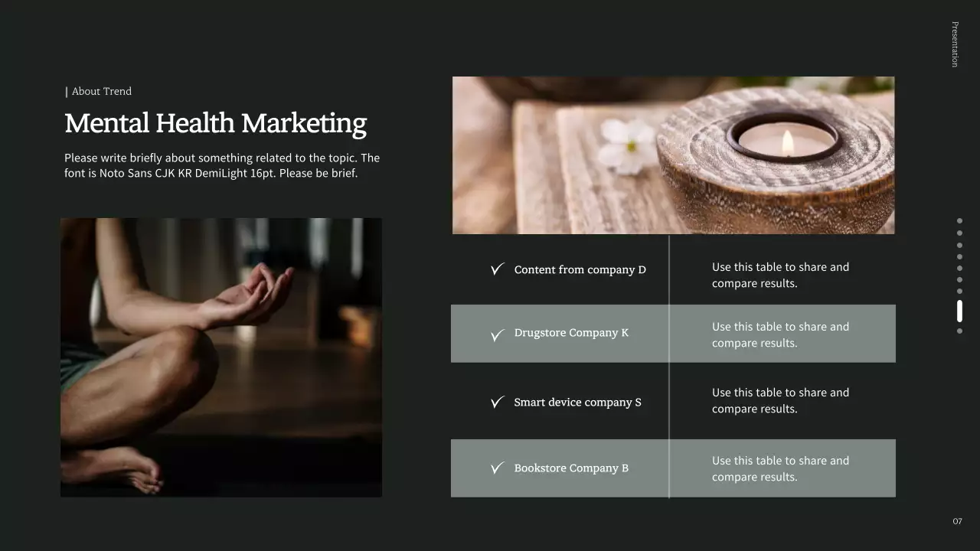The height and width of the screenshot is (551, 980).
Task: Click the body paragraph about Noto Sans font
Action: click(222, 165)
